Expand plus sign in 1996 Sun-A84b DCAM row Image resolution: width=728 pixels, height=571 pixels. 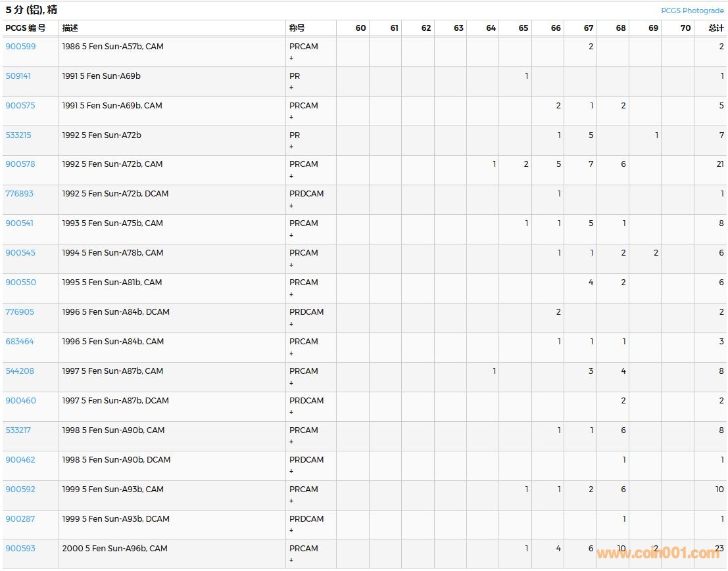pos(291,324)
